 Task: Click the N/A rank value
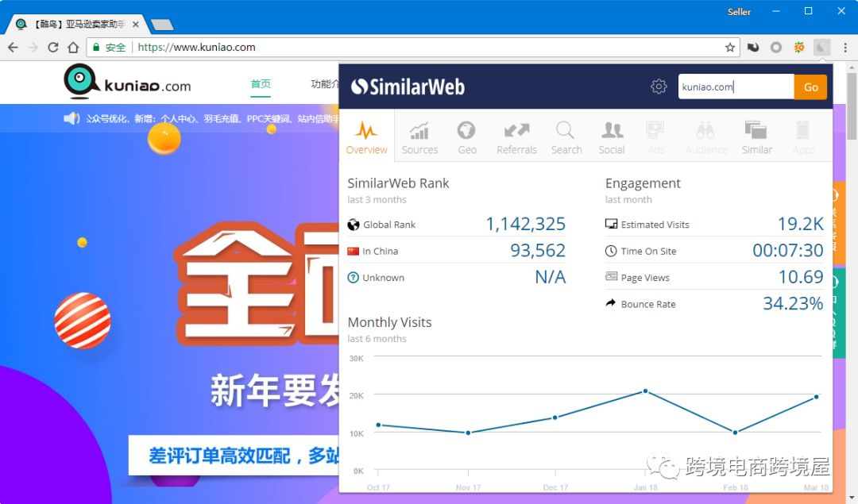click(x=550, y=277)
